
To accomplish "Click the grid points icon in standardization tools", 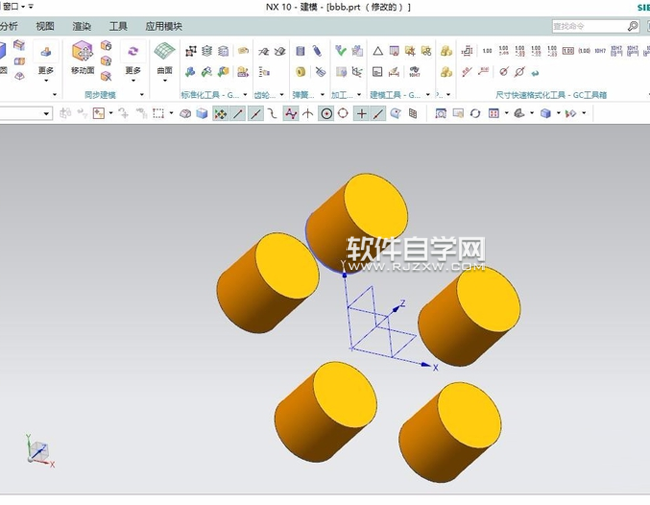I will click(x=191, y=51).
